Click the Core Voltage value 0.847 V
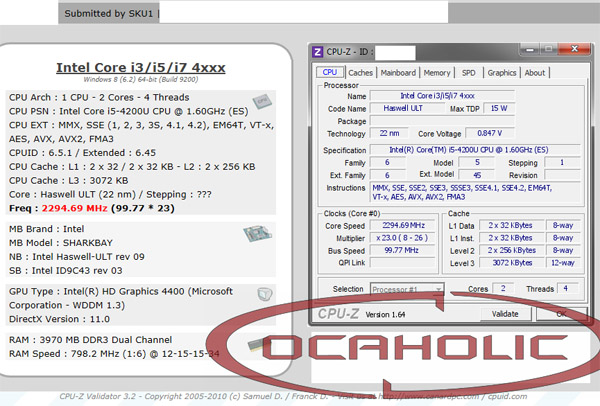The height and width of the screenshot is (406, 600). [x=490, y=133]
